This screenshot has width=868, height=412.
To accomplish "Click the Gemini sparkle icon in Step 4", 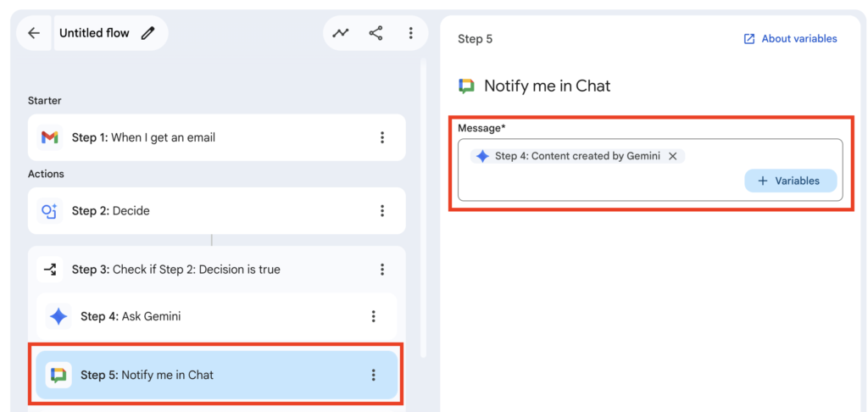I will (58, 316).
